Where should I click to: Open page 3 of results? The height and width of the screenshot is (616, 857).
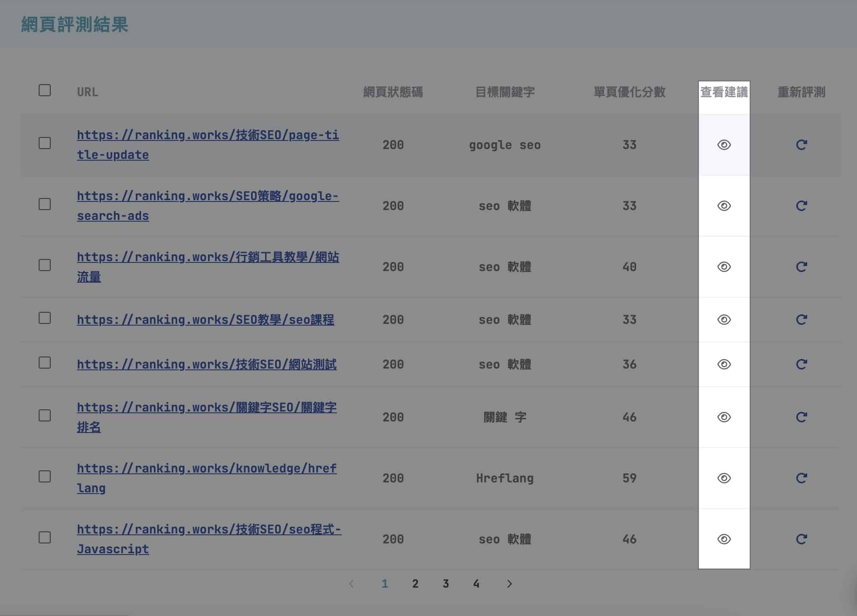pos(446,584)
